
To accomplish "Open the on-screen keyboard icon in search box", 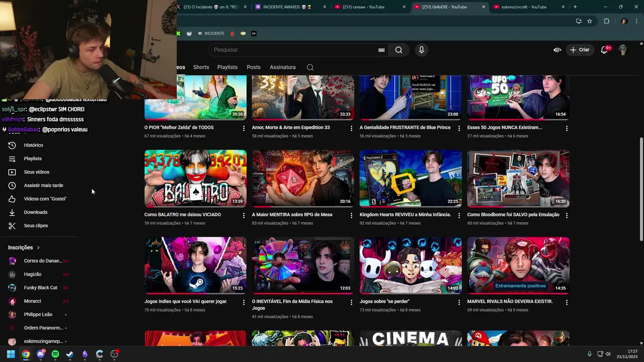I will click(381, 50).
